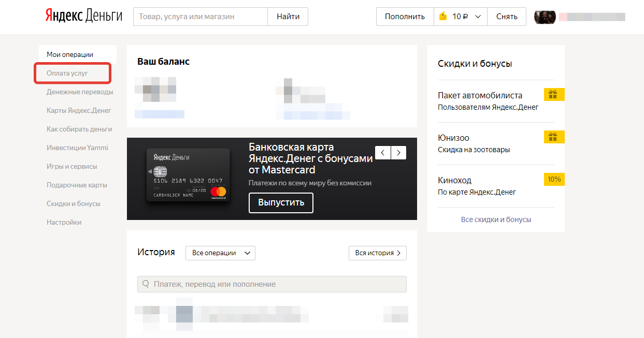Focus the Платеж, перевод или пополнение search field
The width and height of the screenshot is (644, 338).
point(272,284)
